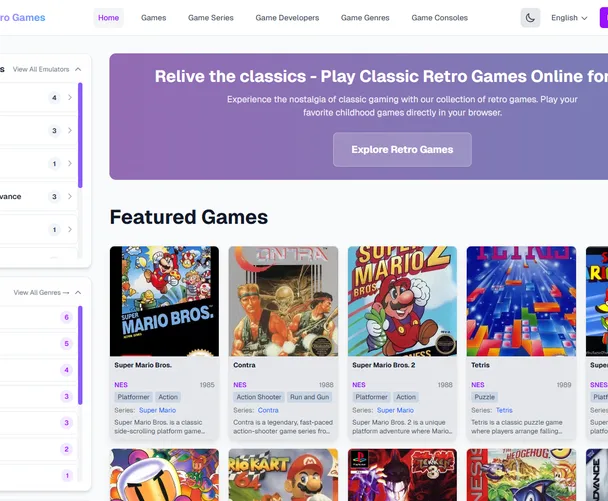Click the Super Mario Bros. title text
Image resolution: width=608 pixels, height=501 pixels.
coord(143,365)
